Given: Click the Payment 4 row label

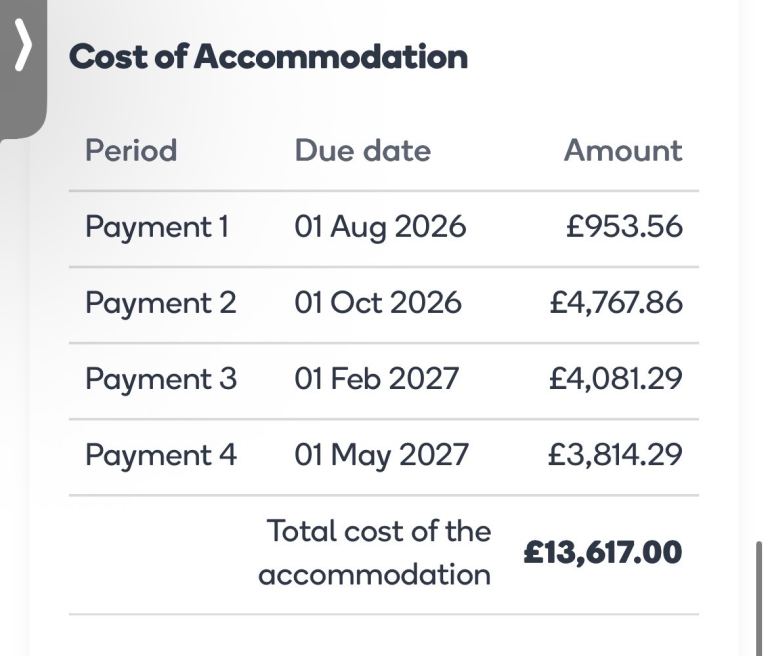Looking at the screenshot, I should (x=161, y=455).
